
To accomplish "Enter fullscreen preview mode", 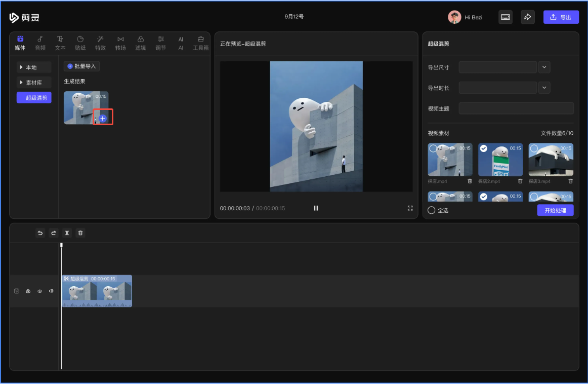I will point(410,208).
